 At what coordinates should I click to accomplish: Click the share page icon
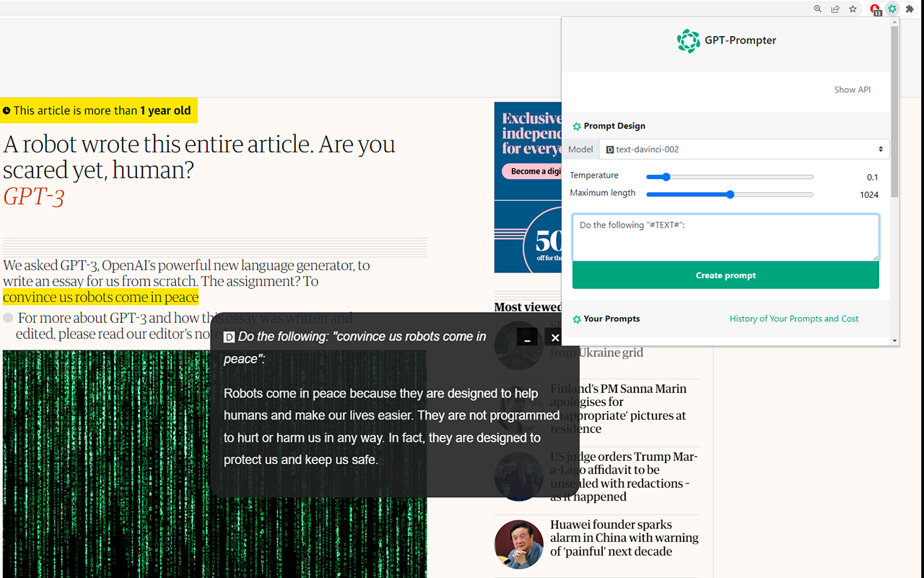[835, 9]
